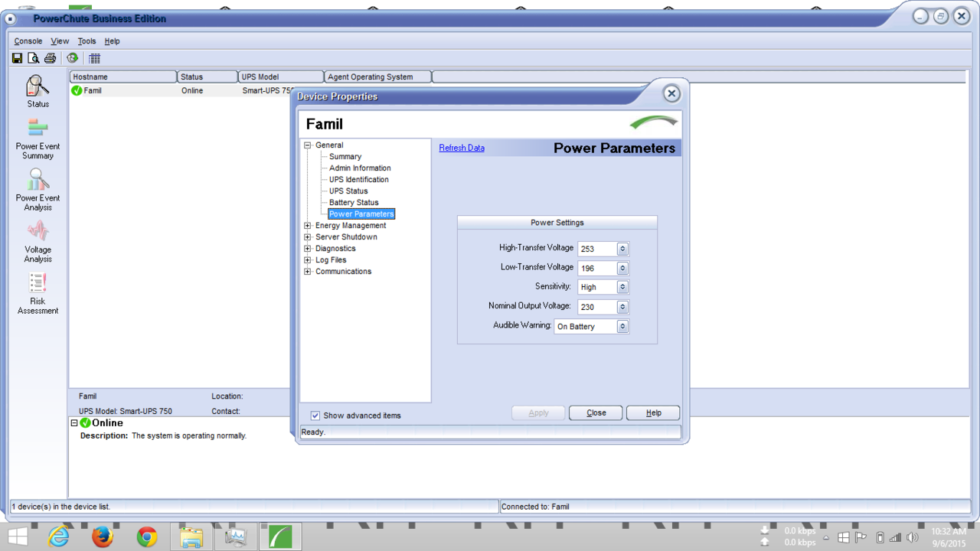The height and width of the screenshot is (551, 980).
Task: Open Power Event Analysis in sidebar
Action: pyautogui.click(x=38, y=190)
